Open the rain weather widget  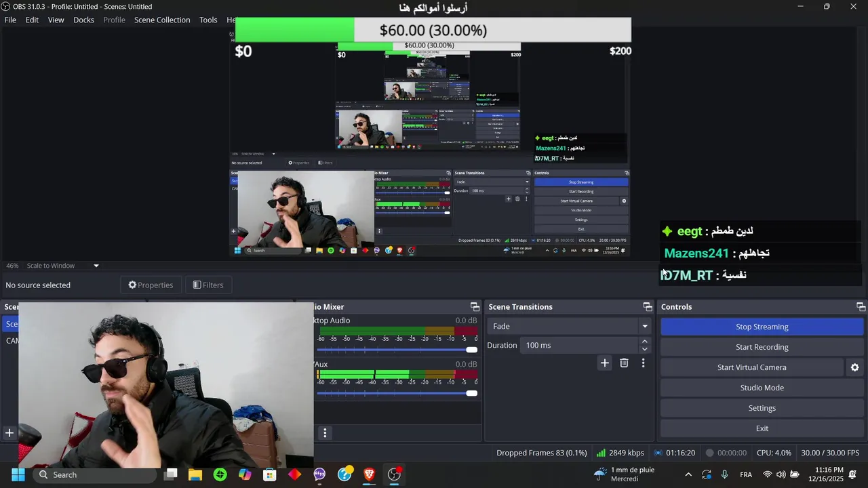[x=624, y=474]
